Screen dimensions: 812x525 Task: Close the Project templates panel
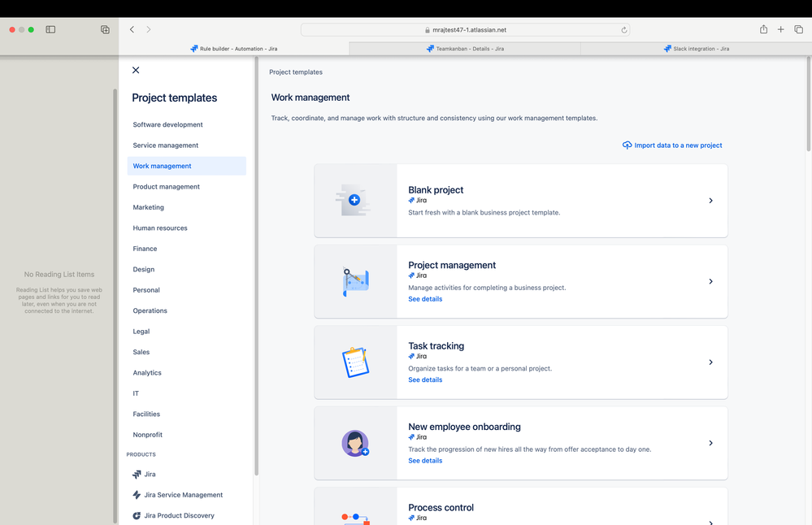coord(136,70)
